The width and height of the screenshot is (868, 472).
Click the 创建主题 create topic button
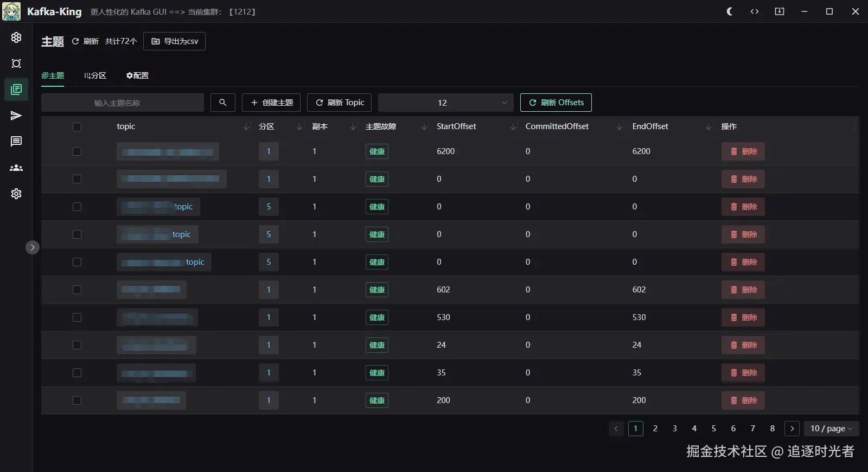[x=271, y=103]
